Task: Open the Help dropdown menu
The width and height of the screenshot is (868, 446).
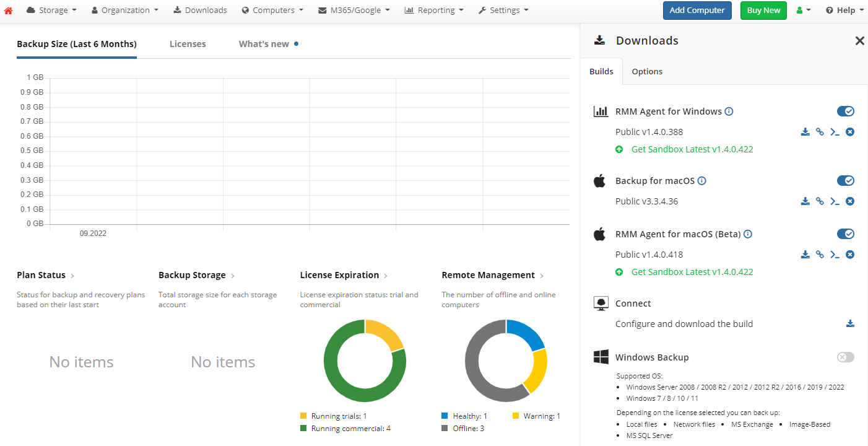Action: tap(844, 11)
